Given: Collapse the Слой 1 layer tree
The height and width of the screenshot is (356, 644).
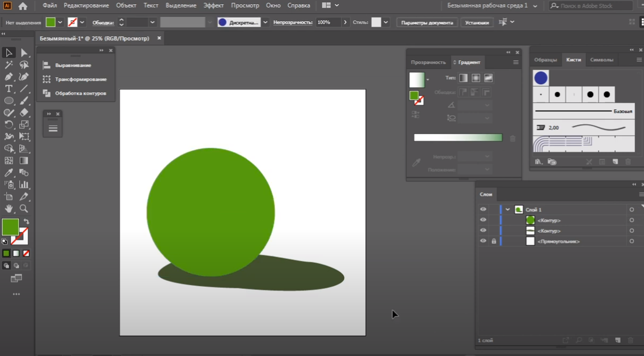Looking at the screenshot, I should (508, 209).
